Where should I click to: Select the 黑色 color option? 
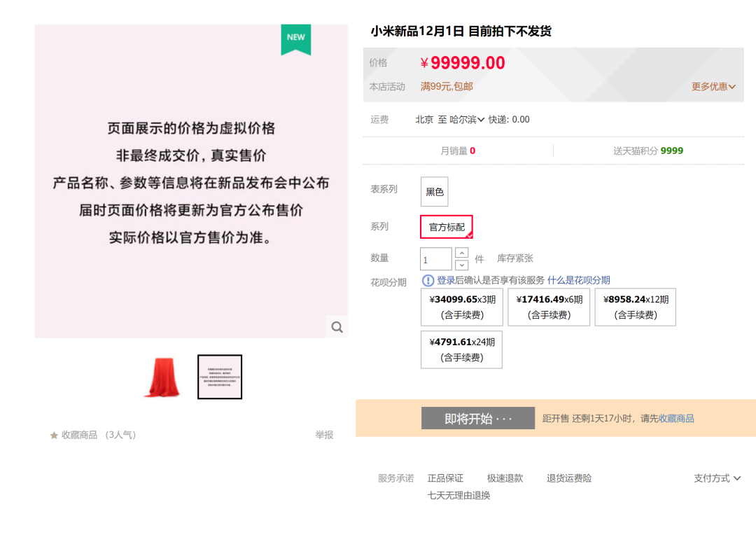(x=435, y=192)
